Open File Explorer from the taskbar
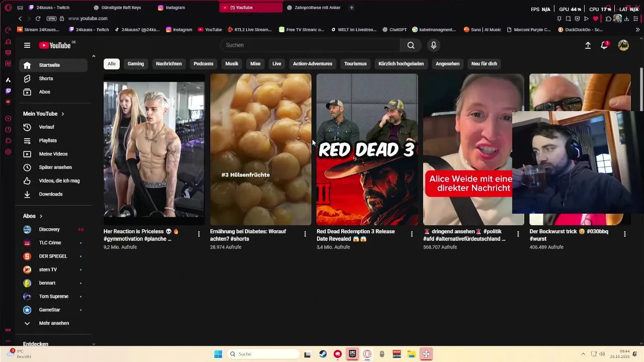Screen dimensions: 644x362 click(411, 354)
